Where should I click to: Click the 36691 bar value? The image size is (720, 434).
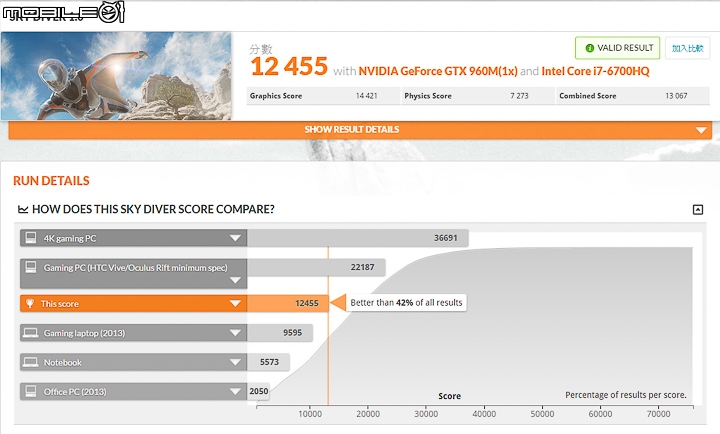pyautogui.click(x=445, y=238)
